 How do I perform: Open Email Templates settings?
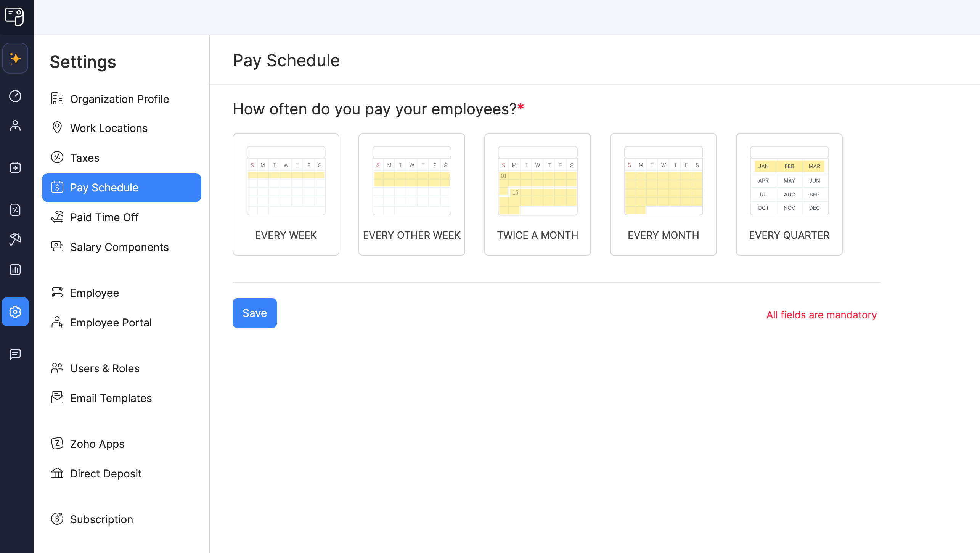[x=111, y=398]
